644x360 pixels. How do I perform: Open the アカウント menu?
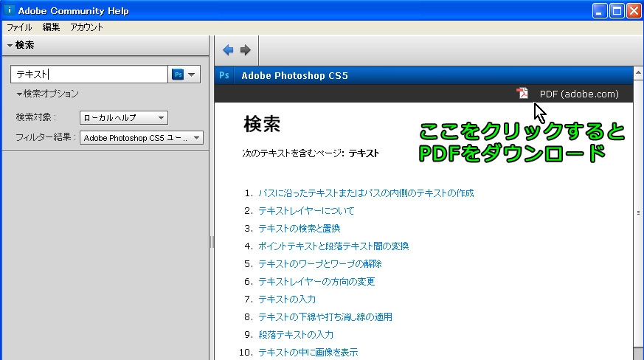pos(86,27)
